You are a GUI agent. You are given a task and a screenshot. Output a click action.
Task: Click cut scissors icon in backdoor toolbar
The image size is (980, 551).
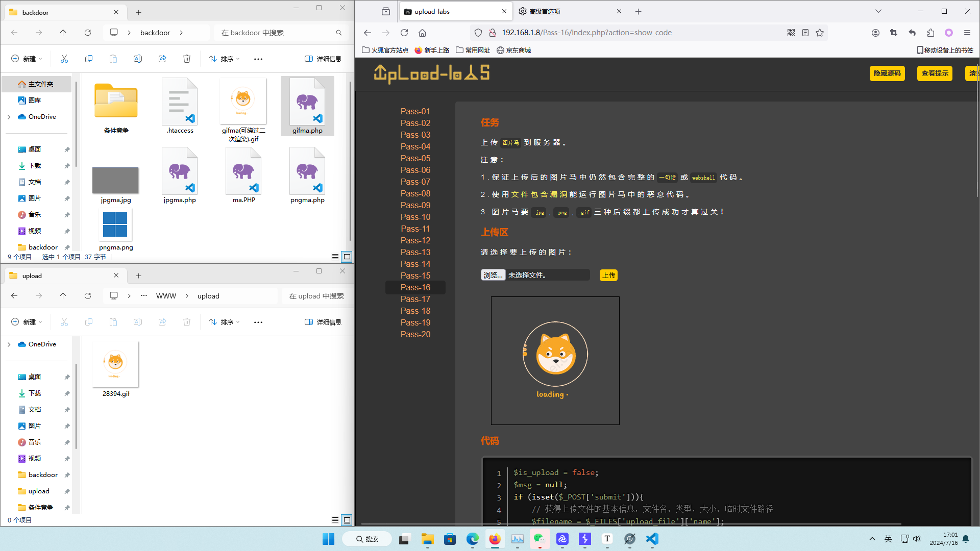coord(64,59)
